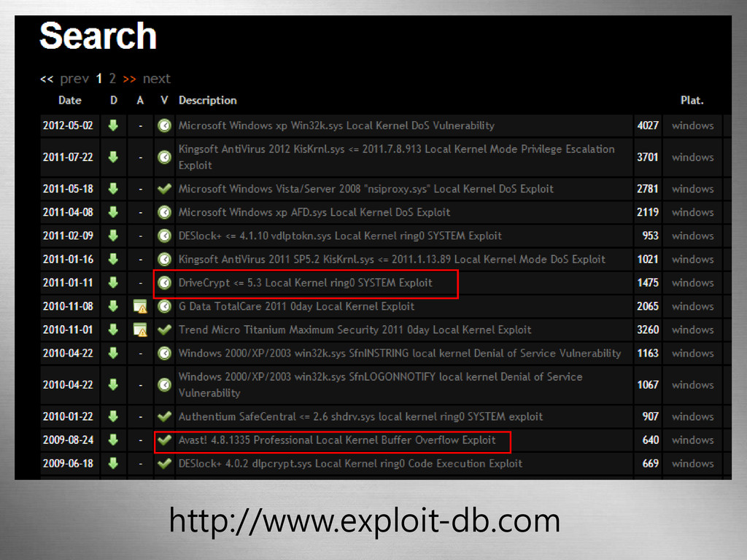Image resolution: width=747 pixels, height=560 pixels.
Task: Select results page 1
Action: pyautogui.click(x=99, y=79)
